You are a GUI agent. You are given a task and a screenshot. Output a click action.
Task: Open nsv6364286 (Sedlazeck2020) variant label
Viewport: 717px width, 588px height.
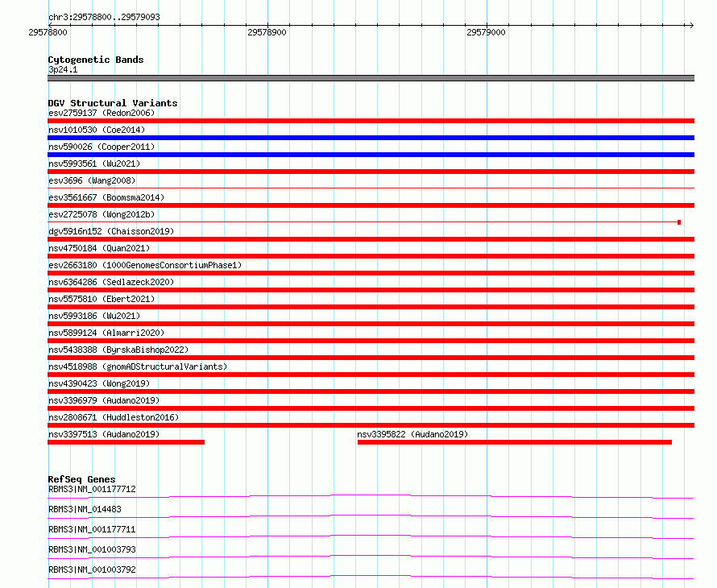click(111, 282)
